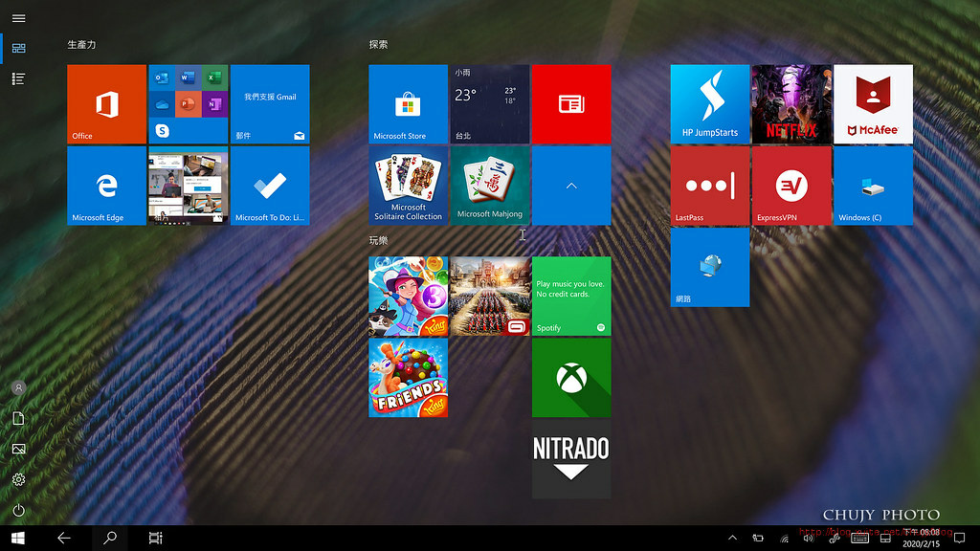Switch to pinned tiles view
The height and width of the screenshot is (551, 980).
[x=19, y=48]
